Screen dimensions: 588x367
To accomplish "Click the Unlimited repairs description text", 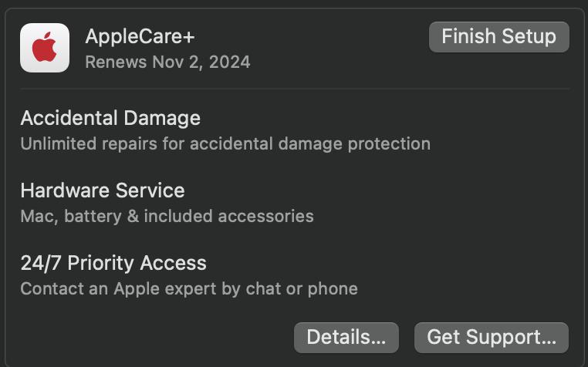I will tap(225, 143).
